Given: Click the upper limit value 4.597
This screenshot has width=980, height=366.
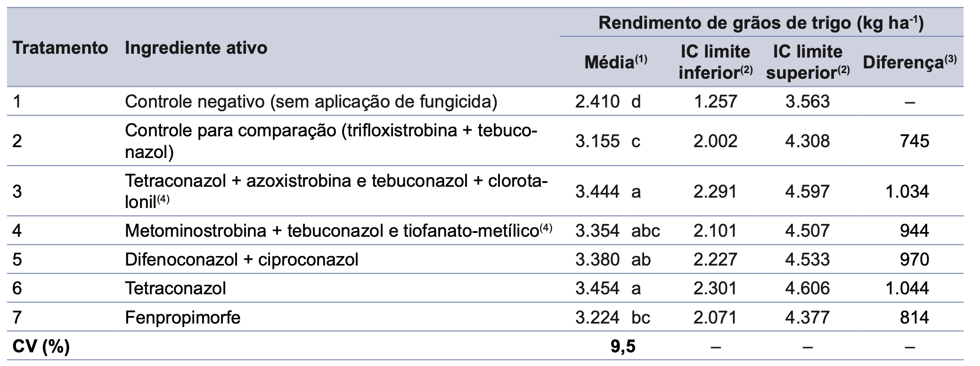Looking at the screenshot, I should [x=807, y=191].
